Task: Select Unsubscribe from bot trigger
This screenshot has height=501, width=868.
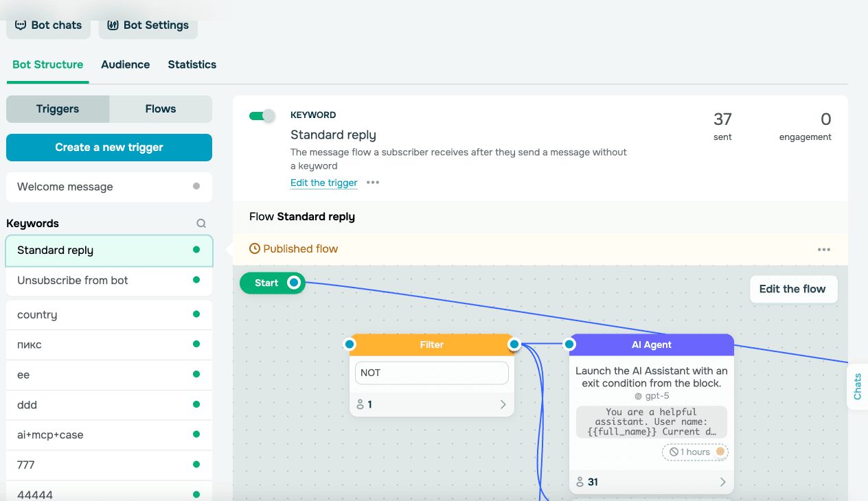Action: [109, 281]
